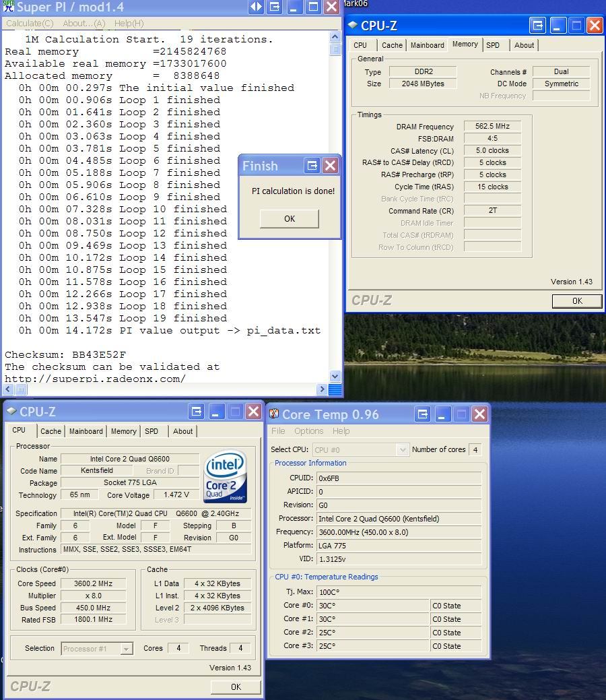Switch to Mainboard tab in top CPU-Z window

[x=427, y=45]
